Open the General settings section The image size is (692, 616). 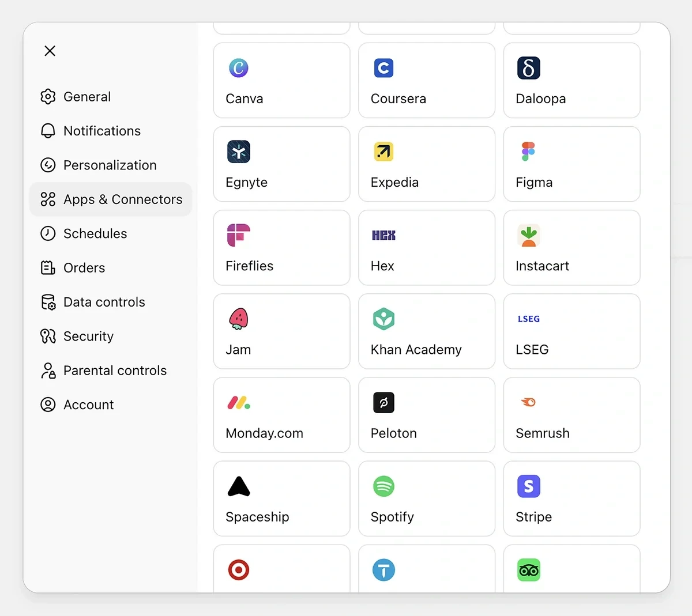pos(86,96)
